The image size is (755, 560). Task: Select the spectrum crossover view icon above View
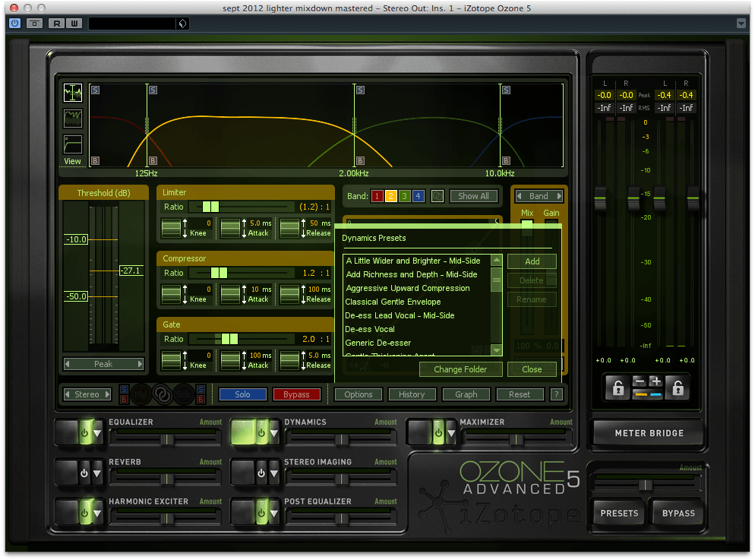click(73, 93)
